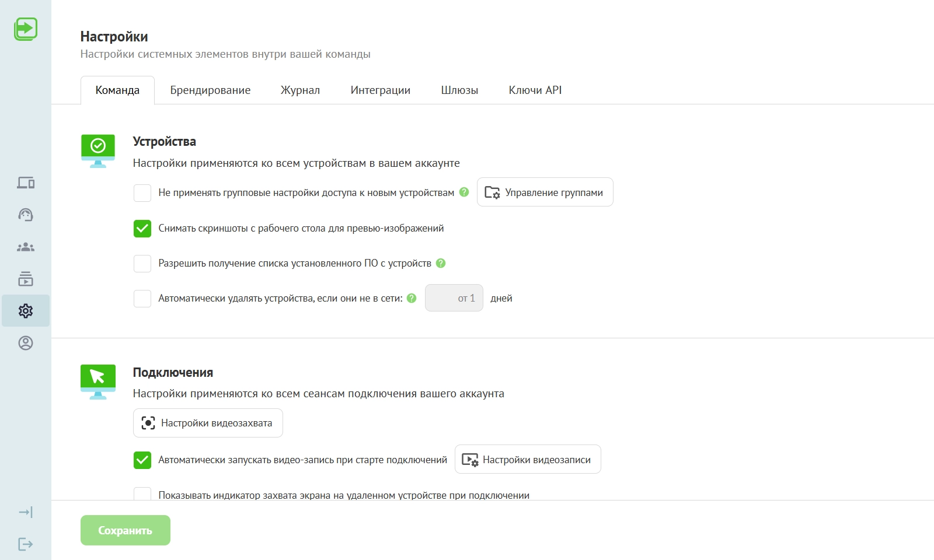Click the help icon next to the software list option
The width and height of the screenshot is (934, 560).
[x=441, y=263]
